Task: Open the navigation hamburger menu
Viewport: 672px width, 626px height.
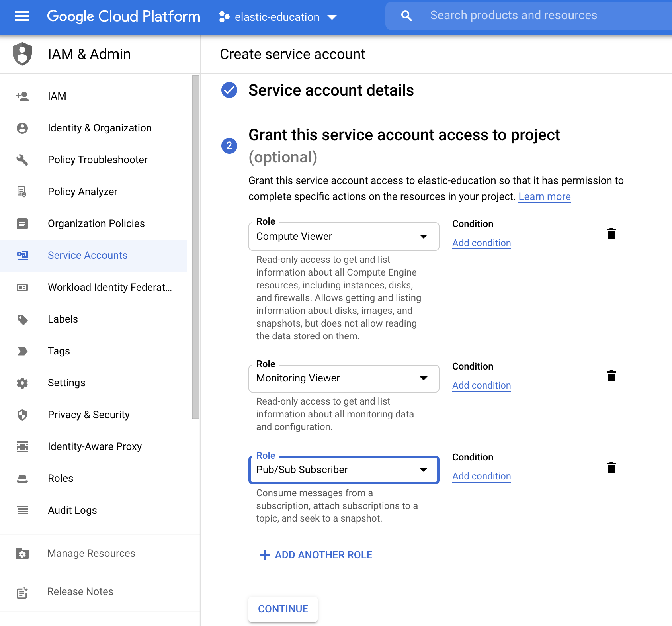Action: coord(22,16)
